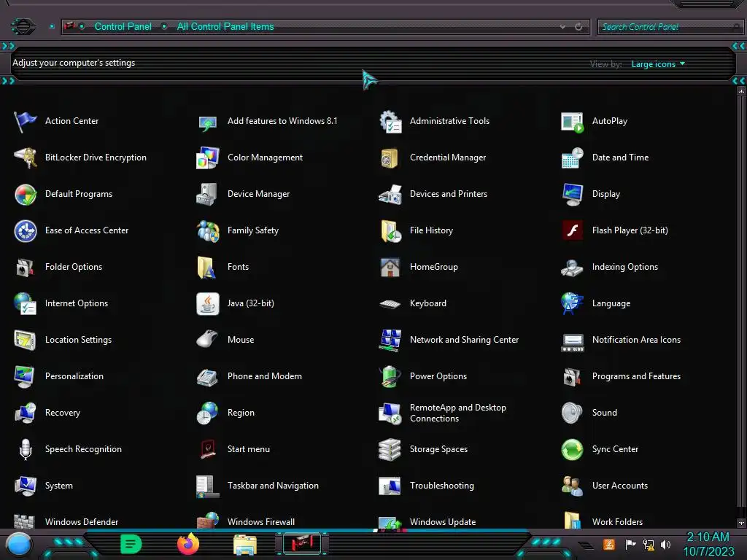Open the Recovery icon

[x=26, y=413]
